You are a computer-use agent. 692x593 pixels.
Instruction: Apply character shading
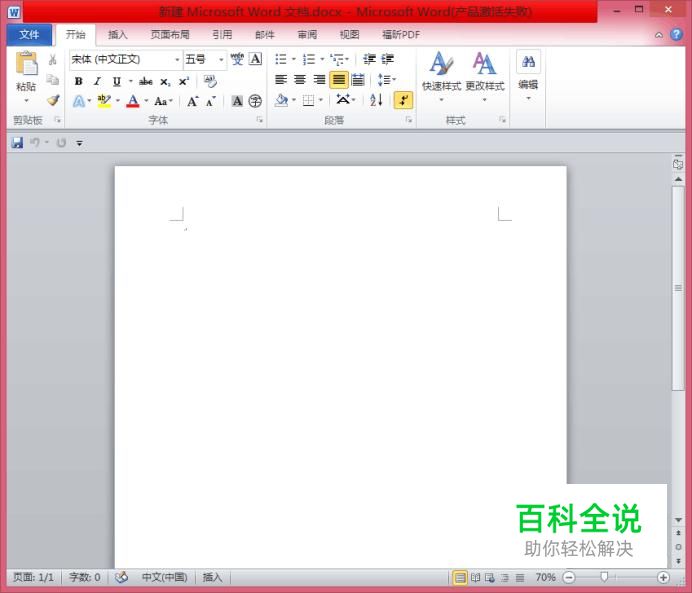pos(237,101)
